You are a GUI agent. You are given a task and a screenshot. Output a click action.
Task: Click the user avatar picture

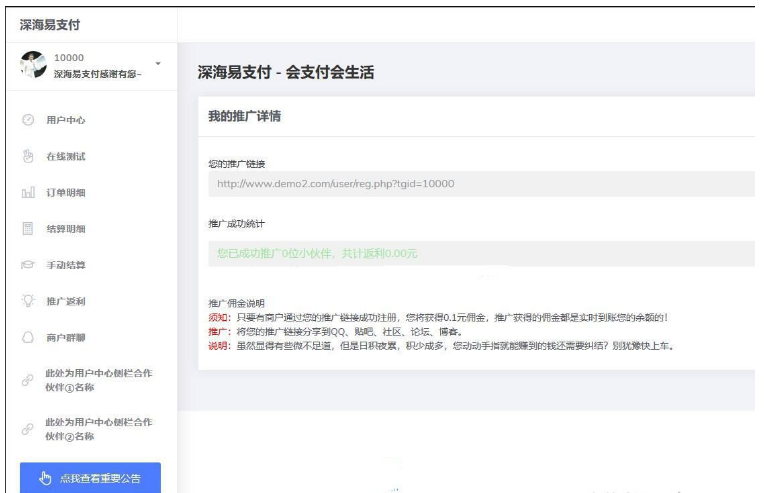[33, 65]
